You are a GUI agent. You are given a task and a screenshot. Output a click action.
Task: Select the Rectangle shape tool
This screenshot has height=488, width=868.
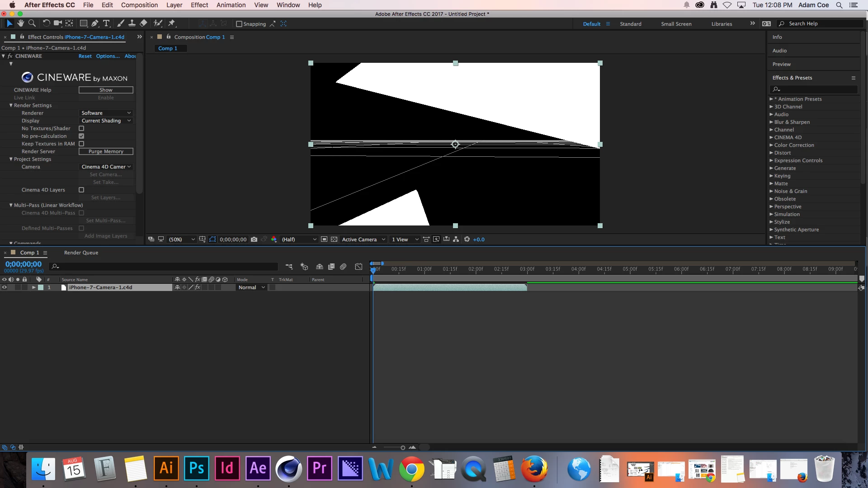pos(84,23)
